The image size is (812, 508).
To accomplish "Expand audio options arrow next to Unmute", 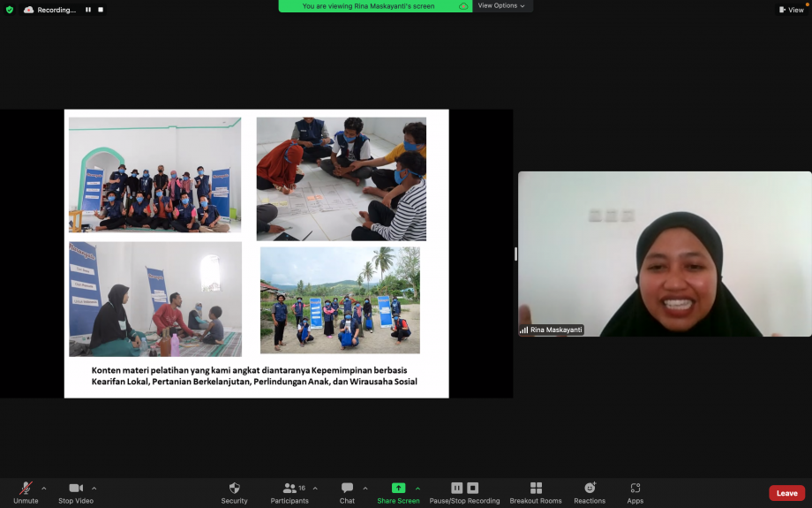I will (x=44, y=488).
